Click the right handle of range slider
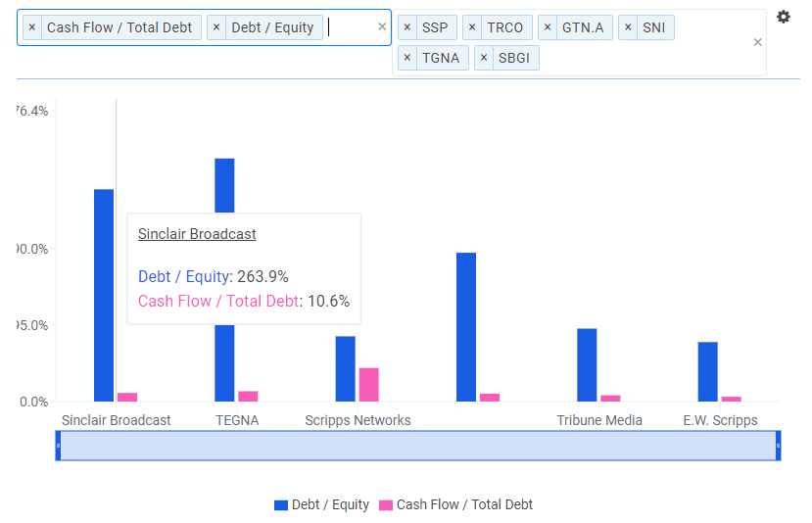812x523 pixels. pyautogui.click(x=779, y=446)
